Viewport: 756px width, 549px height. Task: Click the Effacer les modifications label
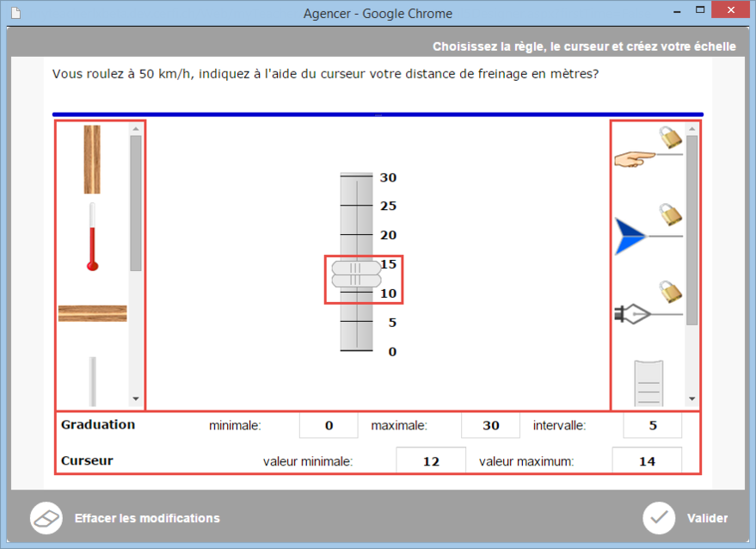coord(147,518)
